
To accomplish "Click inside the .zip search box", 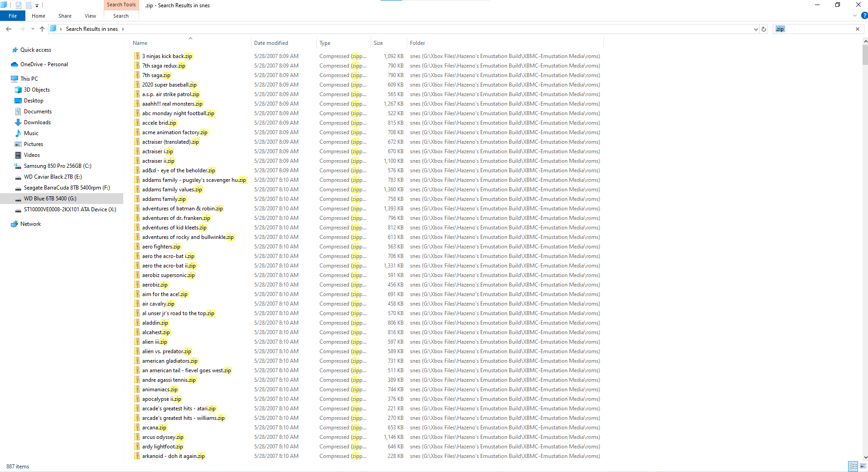I will click(813, 29).
